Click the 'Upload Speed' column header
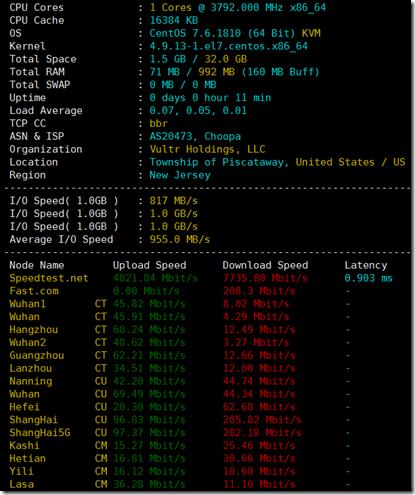This screenshot has width=415, height=495. tap(149, 265)
